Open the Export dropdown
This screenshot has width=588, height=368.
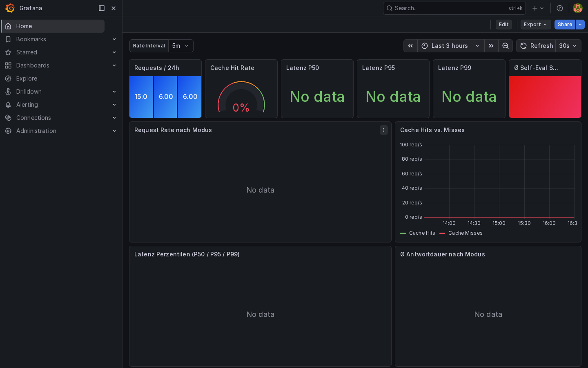(x=536, y=25)
